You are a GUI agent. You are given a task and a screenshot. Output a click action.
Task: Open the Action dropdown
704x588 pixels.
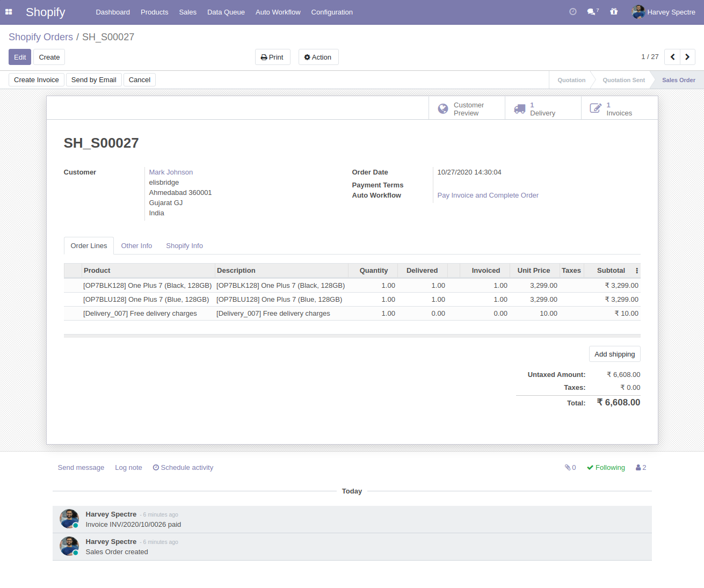coord(318,57)
